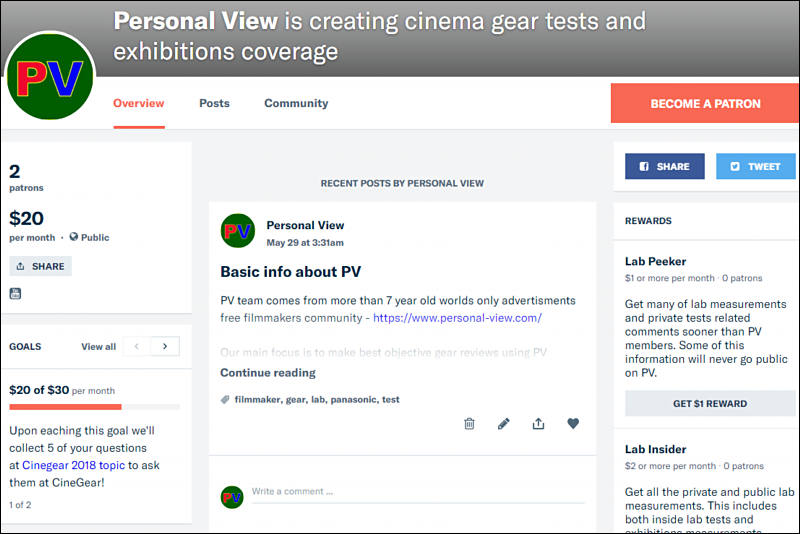800x534 pixels.
Task: Open the personal-view.com link
Action: 457,318
